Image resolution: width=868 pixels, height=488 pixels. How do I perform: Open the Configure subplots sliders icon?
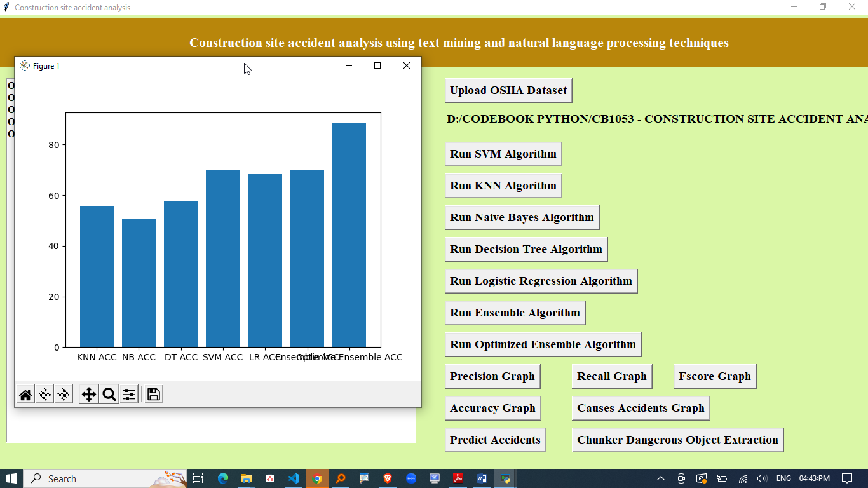[x=129, y=395]
